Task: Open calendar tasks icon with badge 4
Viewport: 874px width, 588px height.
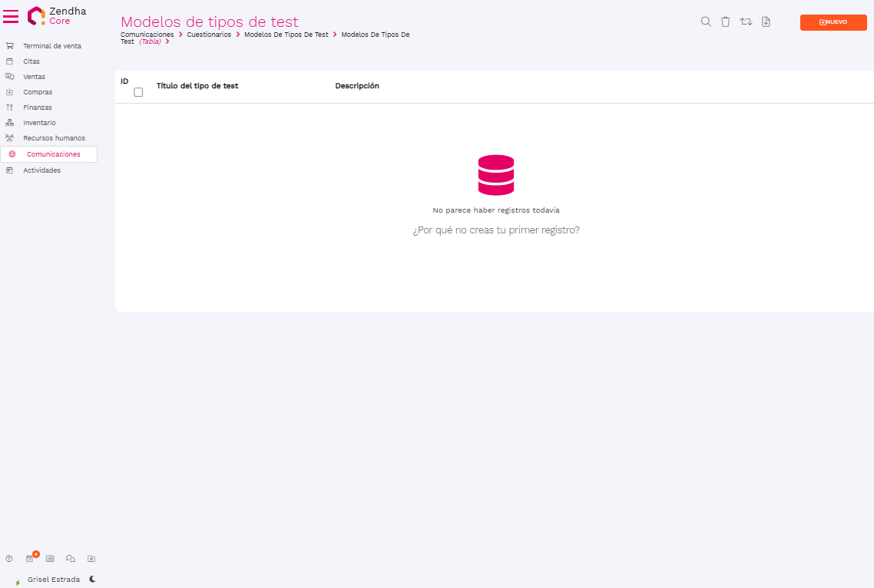Action: [30, 559]
